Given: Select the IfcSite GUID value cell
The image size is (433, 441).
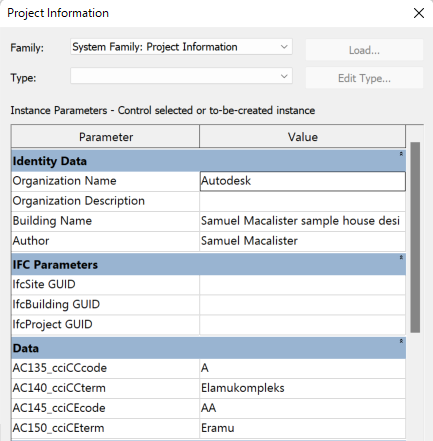Looking at the screenshot, I should [303, 285].
